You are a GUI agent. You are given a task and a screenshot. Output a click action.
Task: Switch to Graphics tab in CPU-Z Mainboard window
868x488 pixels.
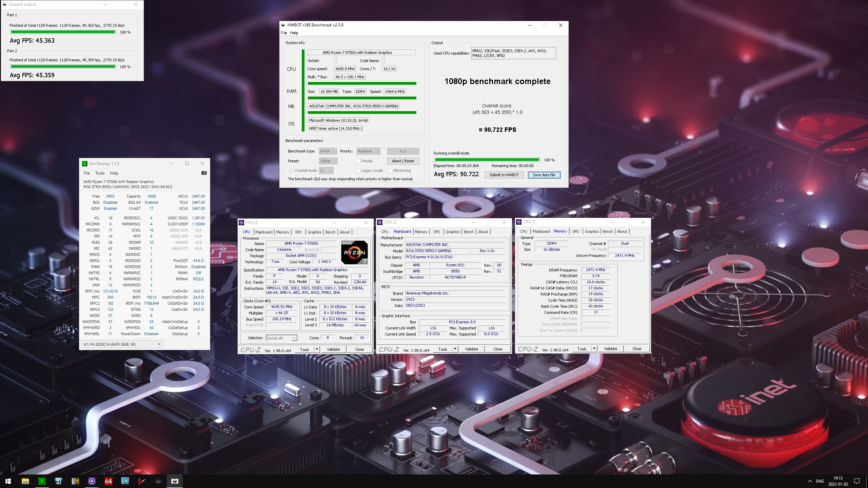[453, 232]
